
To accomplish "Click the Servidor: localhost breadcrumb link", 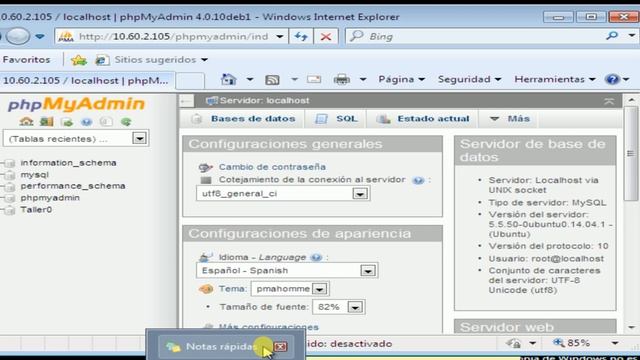I will click(x=264, y=101).
